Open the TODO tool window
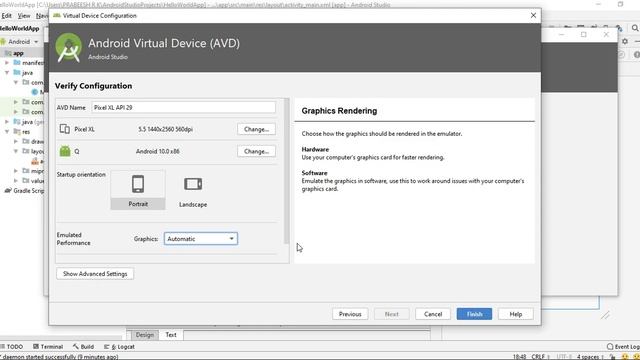The height and width of the screenshot is (360, 640). [x=12, y=347]
